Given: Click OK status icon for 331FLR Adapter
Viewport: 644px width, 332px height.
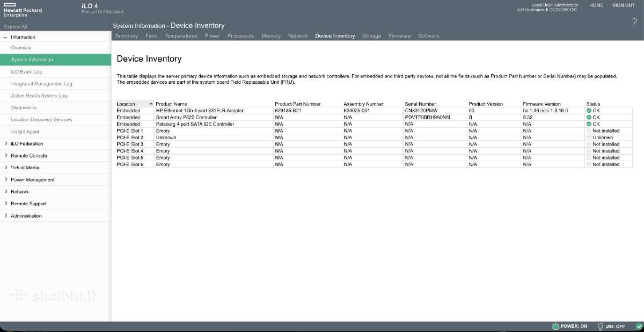Looking at the screenshot, I should 589,111.
